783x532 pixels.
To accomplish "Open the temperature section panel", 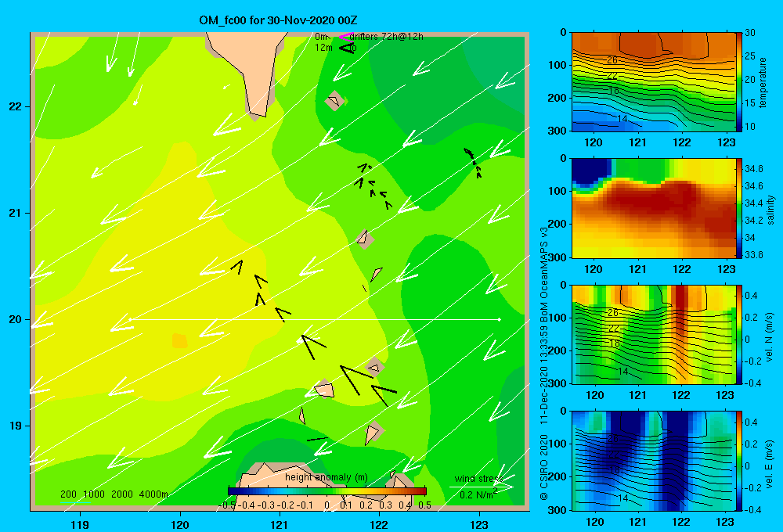I will tap(654, 82).
